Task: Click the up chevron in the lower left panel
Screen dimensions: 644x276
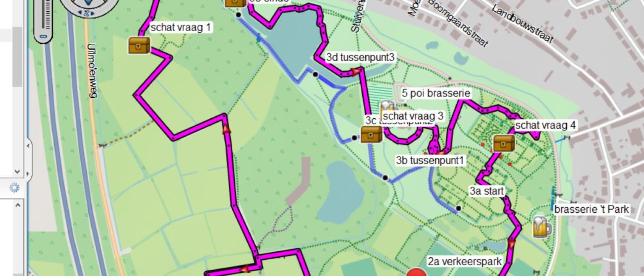Action: [x=17, y=205]
